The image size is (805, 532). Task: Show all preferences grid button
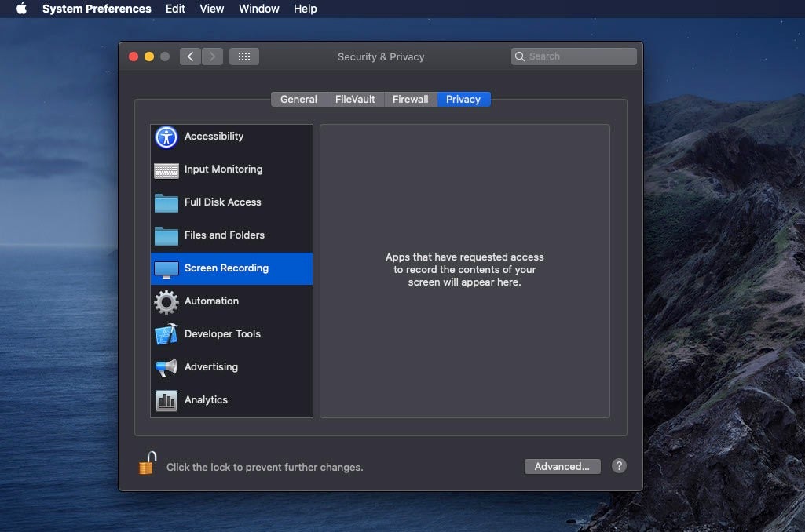point(243,56)
